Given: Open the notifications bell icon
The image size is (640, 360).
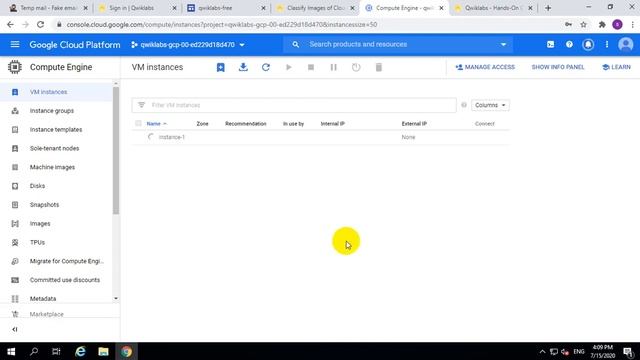Looking at the screenshot, I should (x=588, y=44).
